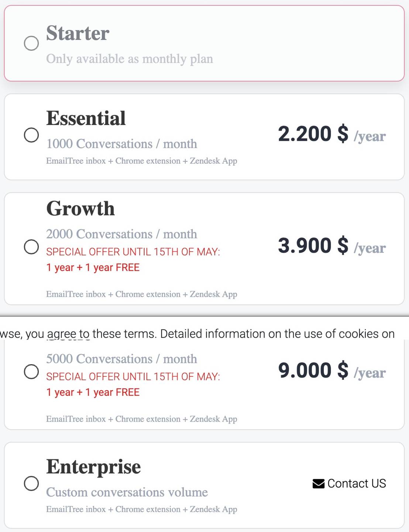This screenshot has width=409, height=532.
Task: Click the Enterprise plan title
Action: pos(93,467)
